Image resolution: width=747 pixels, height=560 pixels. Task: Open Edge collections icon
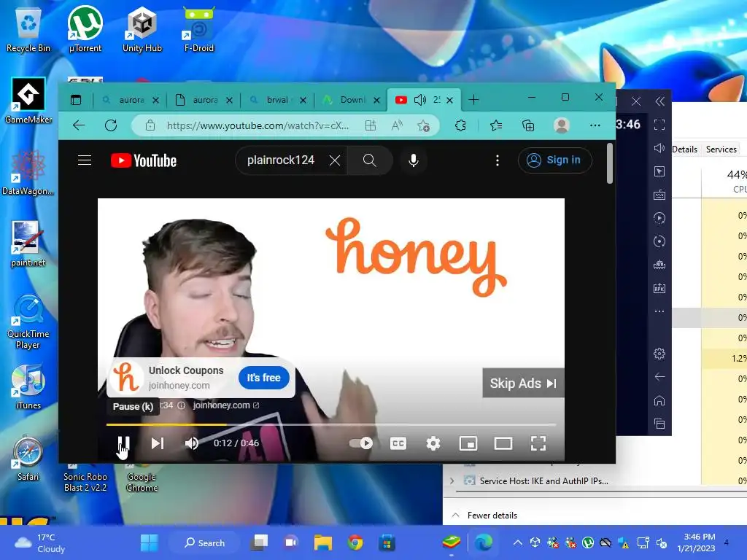click(528, 125)
